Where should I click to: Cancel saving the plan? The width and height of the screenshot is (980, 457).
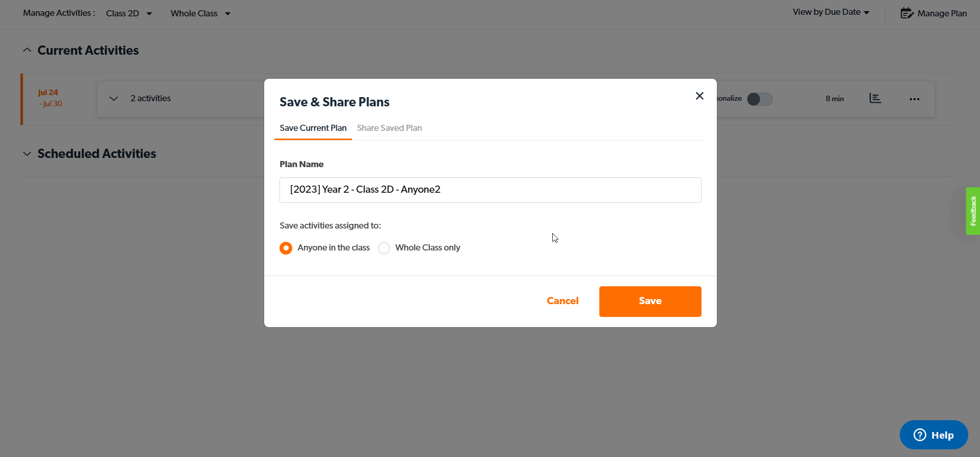point(563,301)
